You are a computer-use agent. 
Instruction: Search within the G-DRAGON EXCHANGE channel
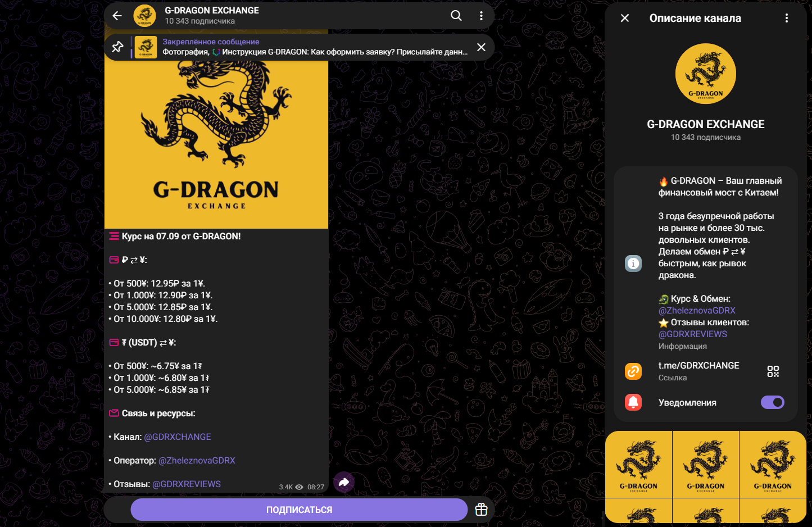tap(456, 16)
